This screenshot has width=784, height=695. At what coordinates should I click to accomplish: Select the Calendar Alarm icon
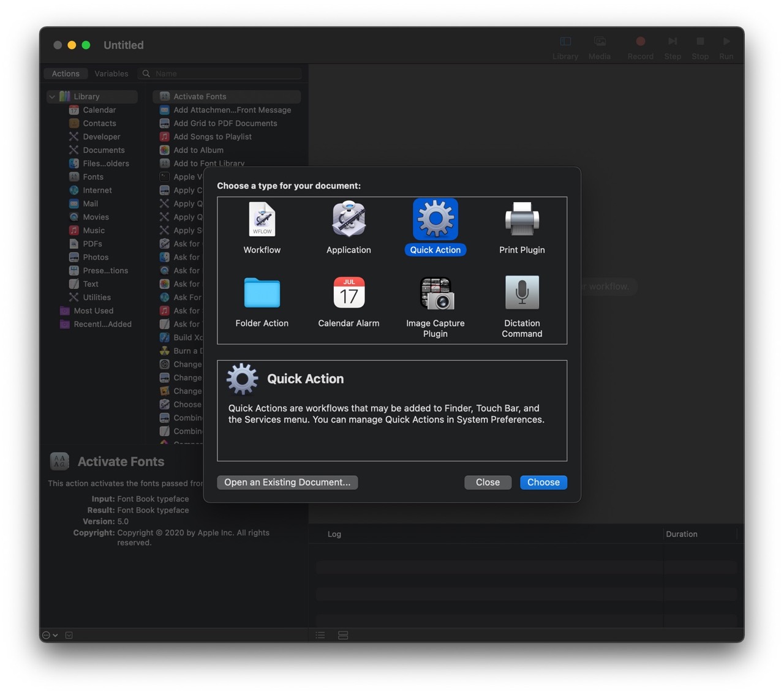tap(349, 293)
